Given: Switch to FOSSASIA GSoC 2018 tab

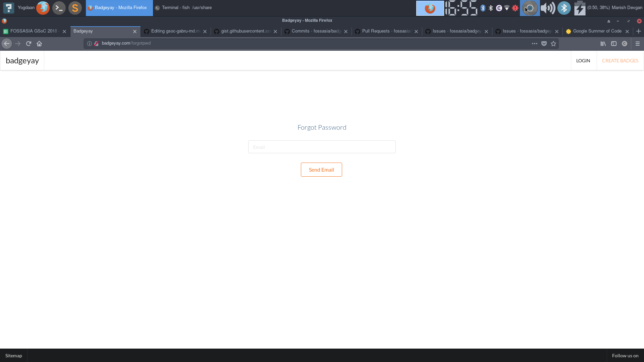Looking at the screenshot, I should coord(35,31).
